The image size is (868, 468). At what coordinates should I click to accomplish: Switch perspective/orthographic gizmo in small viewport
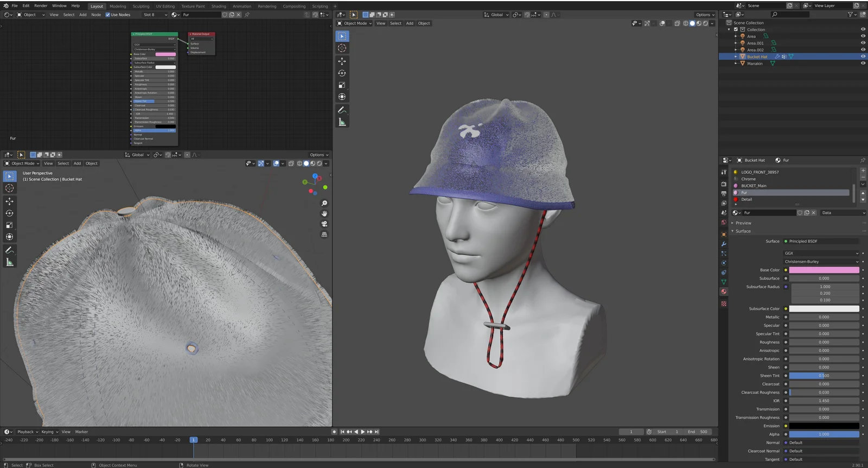click(324, 235)
